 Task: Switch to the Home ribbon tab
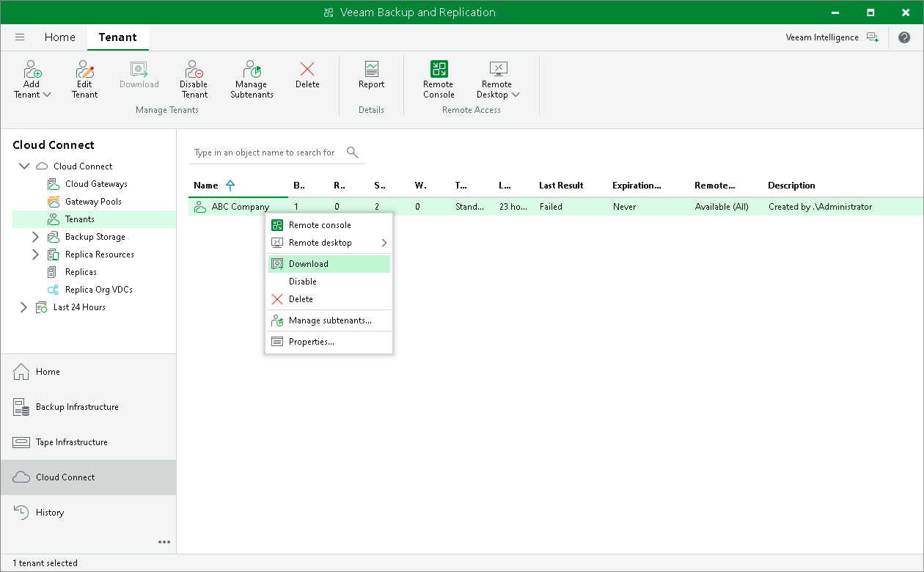59,37
